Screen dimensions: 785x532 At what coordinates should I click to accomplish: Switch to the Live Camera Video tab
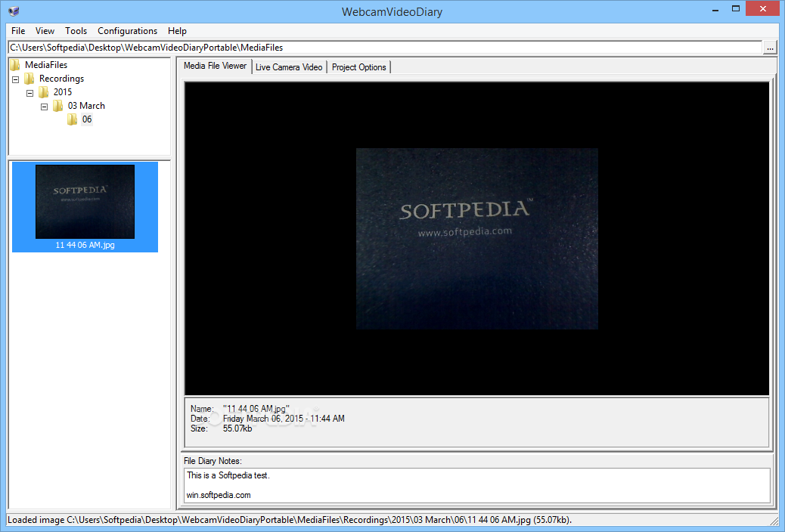click(289, 67)
